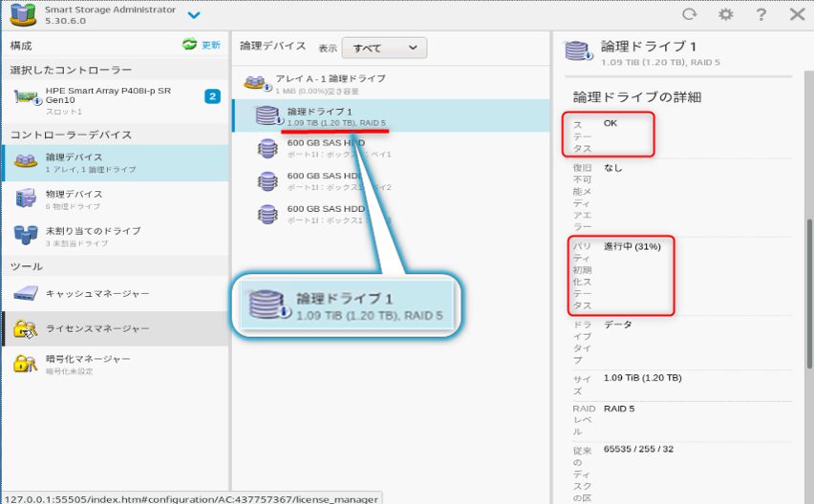The width and height of the screenshot is (814, 504).
Task: Select 論理ドライブ 1 in the device list
Action: click(391, 116)
